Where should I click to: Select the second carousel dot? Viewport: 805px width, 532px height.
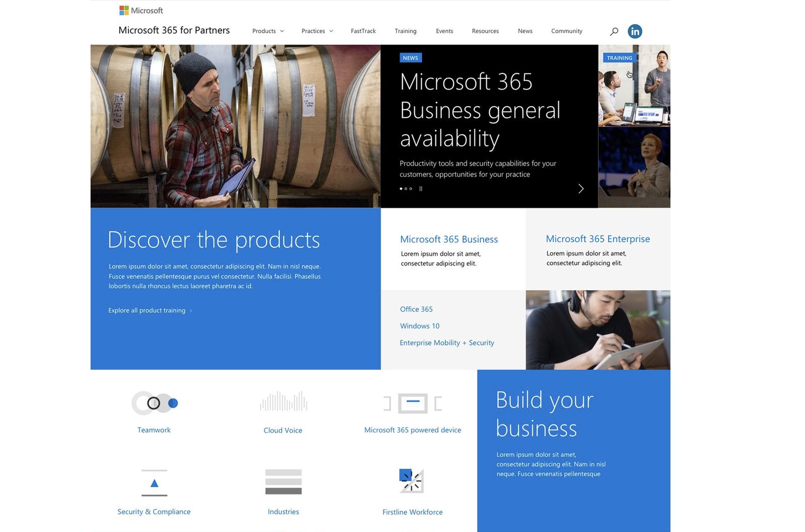click(406, 189)
